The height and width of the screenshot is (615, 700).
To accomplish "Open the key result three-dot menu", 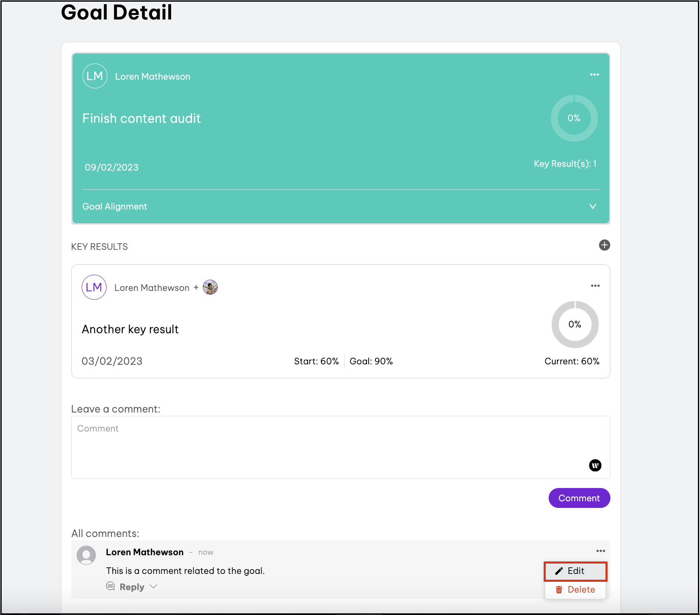I will [595, 286].
